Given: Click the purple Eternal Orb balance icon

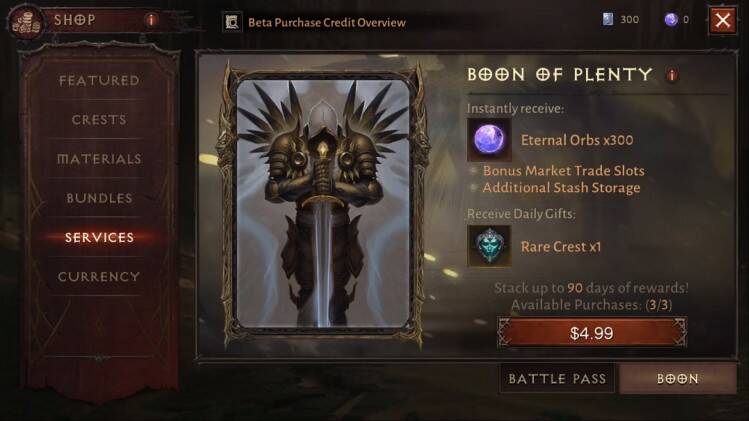Looking at the screenshot, I should pos(671,20).
